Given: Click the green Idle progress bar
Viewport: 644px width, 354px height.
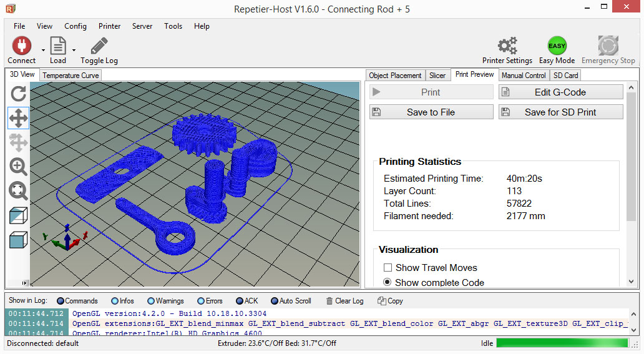Looking at the screenshot, I should click(x=562, y=343).
